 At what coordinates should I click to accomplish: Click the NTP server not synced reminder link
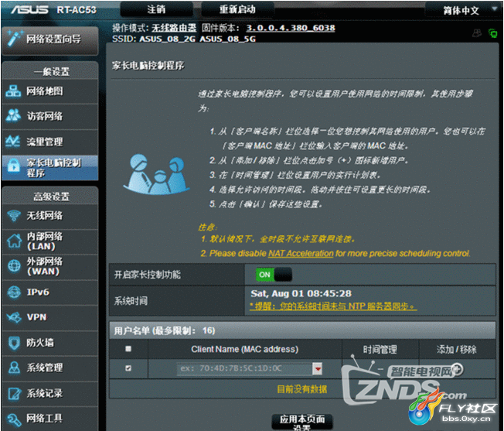coord(333,306)
